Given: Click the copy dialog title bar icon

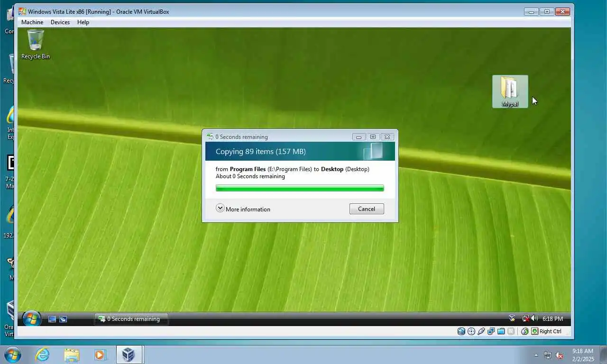Looking at the screenshot, I should pos(210,136).
